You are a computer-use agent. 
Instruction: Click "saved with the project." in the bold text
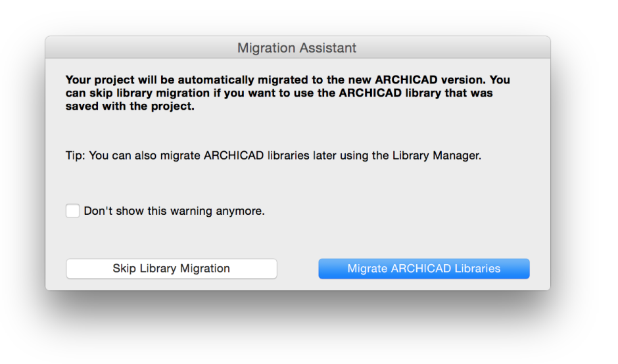(130, 106)
